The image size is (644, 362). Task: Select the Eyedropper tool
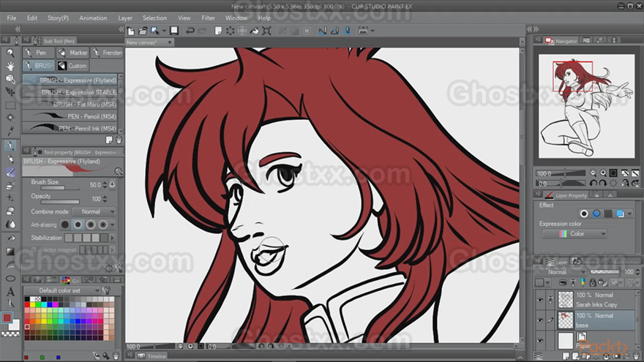[10, 132]
